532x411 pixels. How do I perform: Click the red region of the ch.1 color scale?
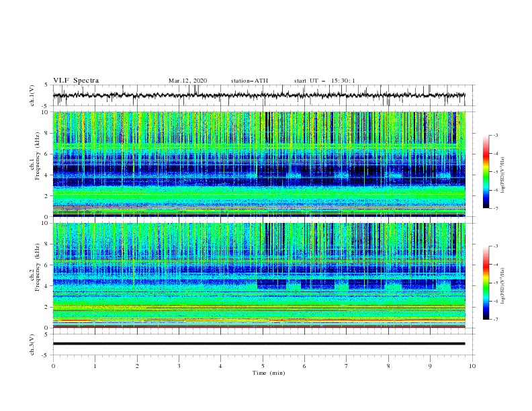click(x=486, y=154)
